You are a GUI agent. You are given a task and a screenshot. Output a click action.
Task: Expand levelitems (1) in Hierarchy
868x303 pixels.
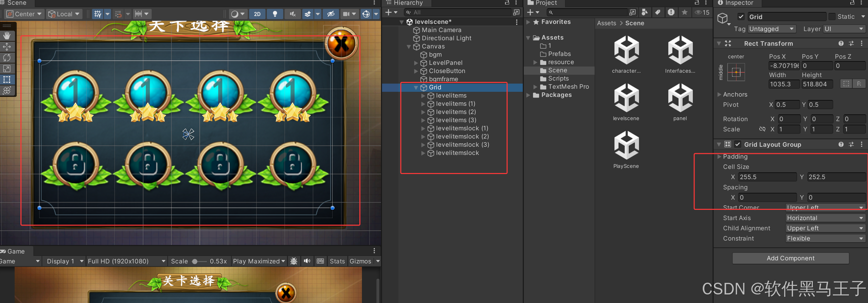(x=423, y=104)
